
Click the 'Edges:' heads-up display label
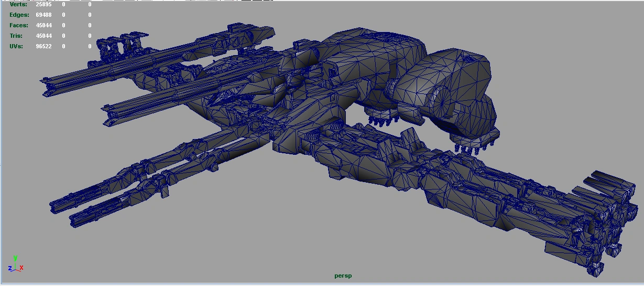click(x=19, y=15)
